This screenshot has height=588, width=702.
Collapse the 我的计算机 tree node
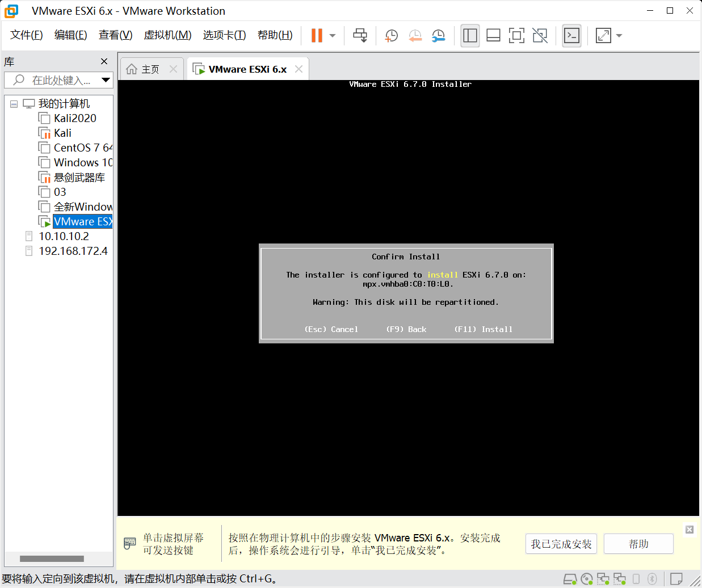pyautogui.click(x=14, y=104)
